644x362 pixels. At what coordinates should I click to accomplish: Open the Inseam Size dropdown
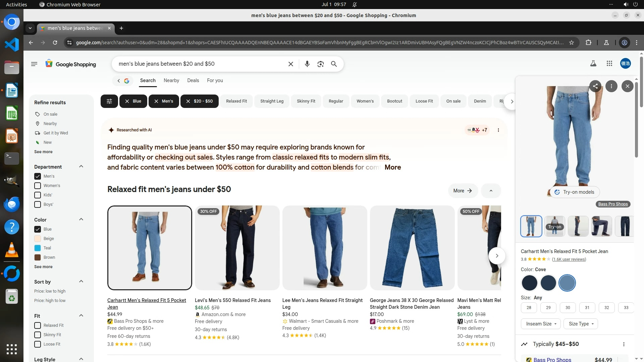[541, 324]
